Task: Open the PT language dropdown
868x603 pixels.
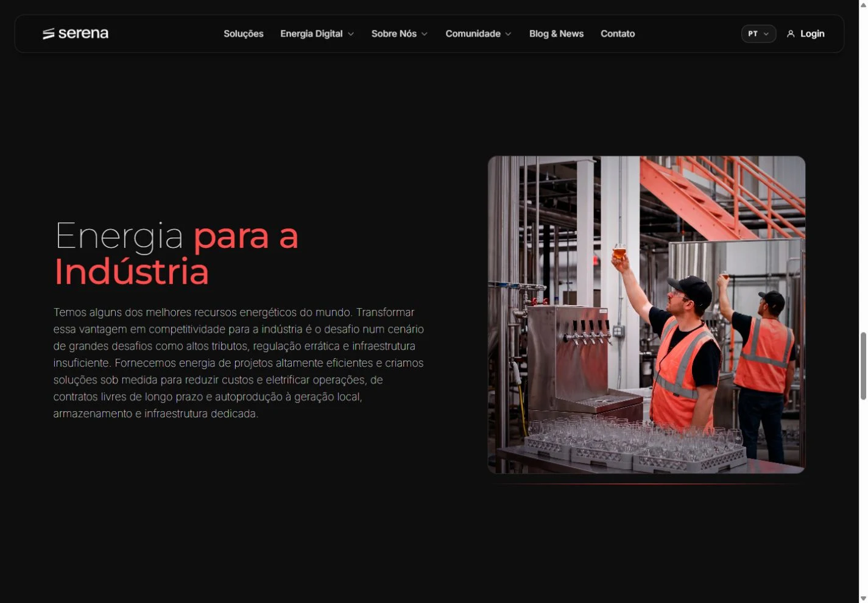Action: (x=758, y=34)
